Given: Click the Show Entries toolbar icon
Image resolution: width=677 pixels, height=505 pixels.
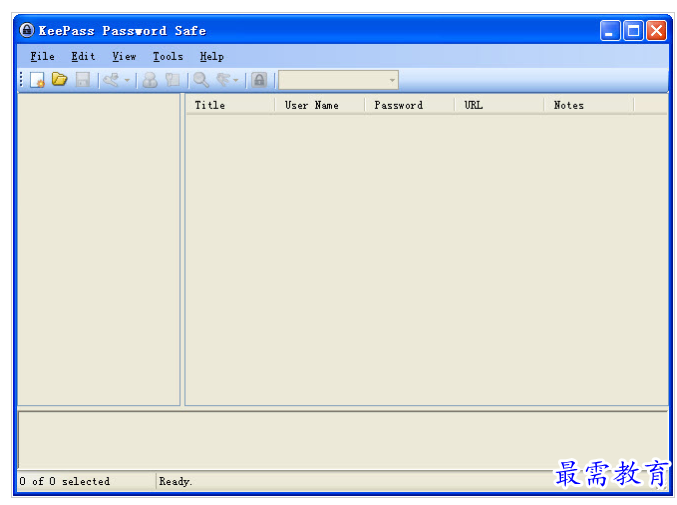Looking at the screenshot, I should 223,80.
